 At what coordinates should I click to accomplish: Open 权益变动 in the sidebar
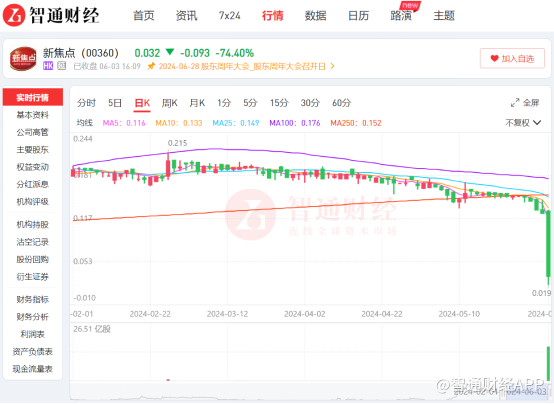coord(33,167)
